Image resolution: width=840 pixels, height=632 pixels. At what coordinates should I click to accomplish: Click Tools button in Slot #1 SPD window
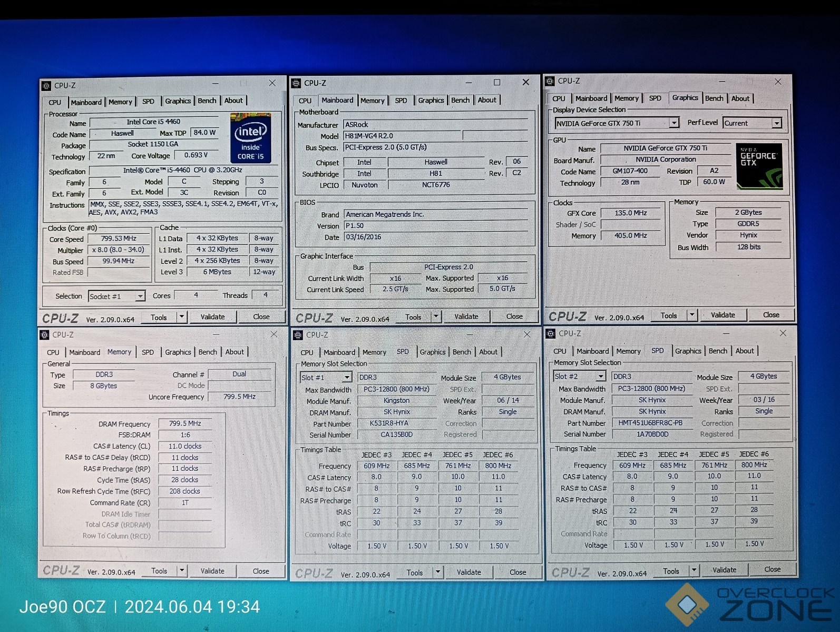pos(415,572)
